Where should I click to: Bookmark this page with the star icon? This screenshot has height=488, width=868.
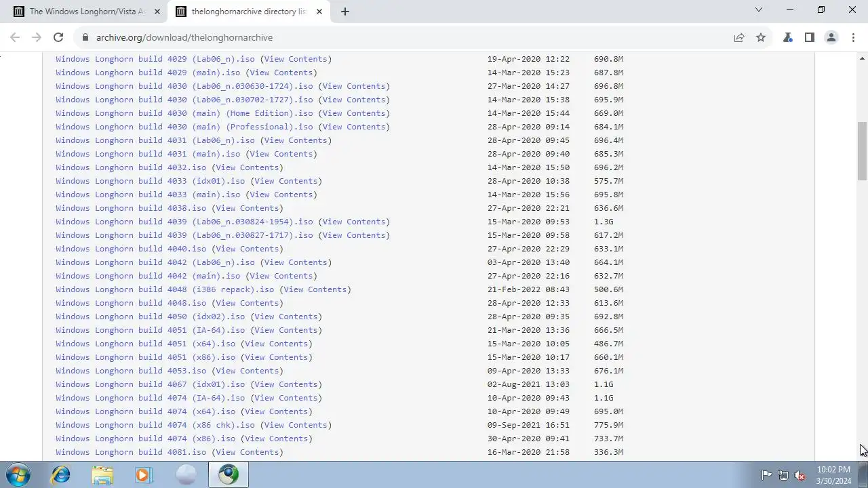[761, 37]
